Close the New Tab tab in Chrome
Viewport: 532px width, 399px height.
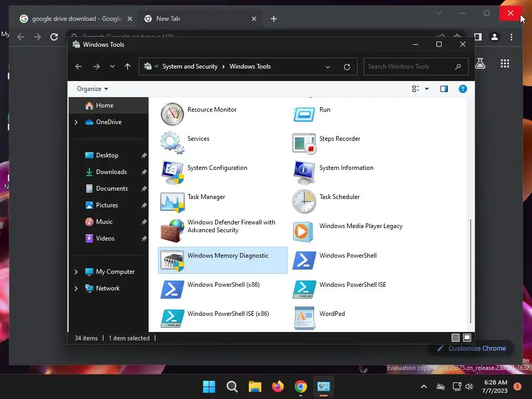click(x=254, y=19)
